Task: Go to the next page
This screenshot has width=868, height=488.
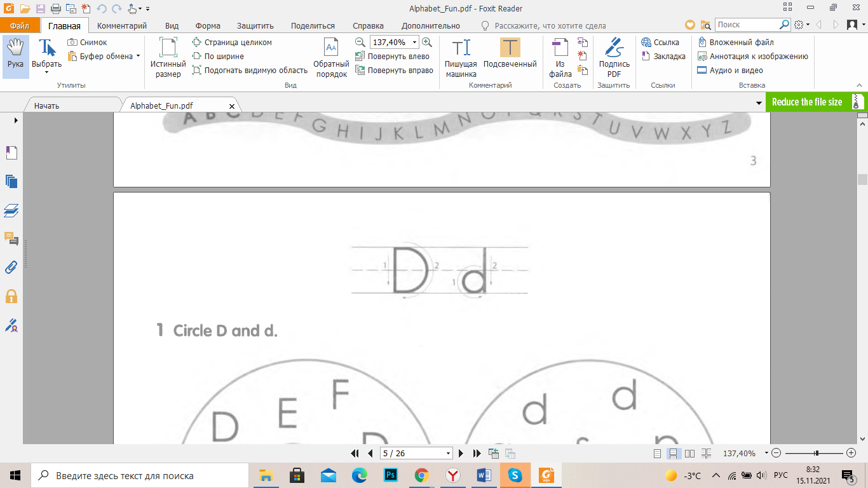Action: 462,453
